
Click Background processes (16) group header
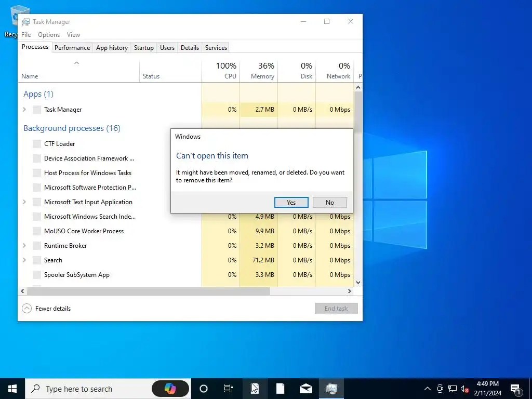pos(72,128)
